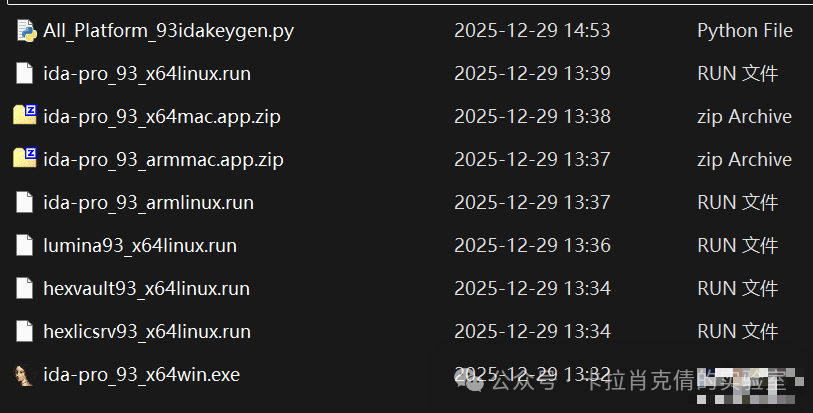The image size is (813, 413).
Task: Click the zip icon of ida-pro_93_armmac.app.zip
Action: click(25, 158)
